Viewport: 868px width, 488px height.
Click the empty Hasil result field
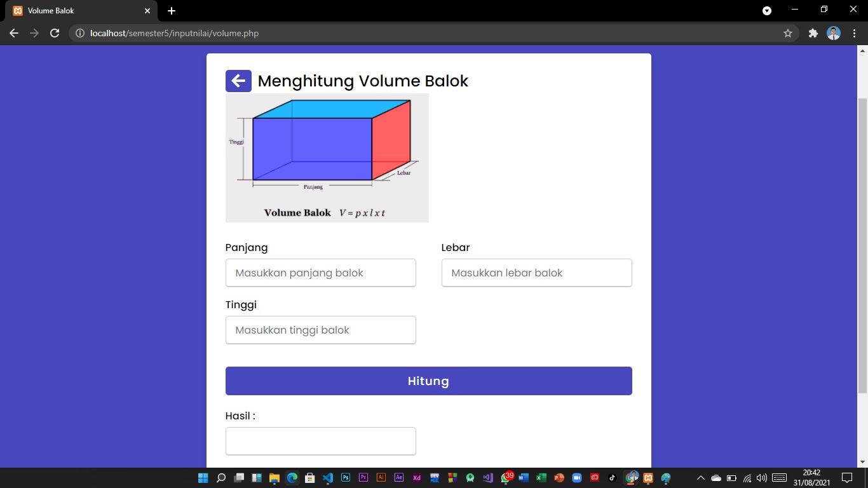pos(320,440)
